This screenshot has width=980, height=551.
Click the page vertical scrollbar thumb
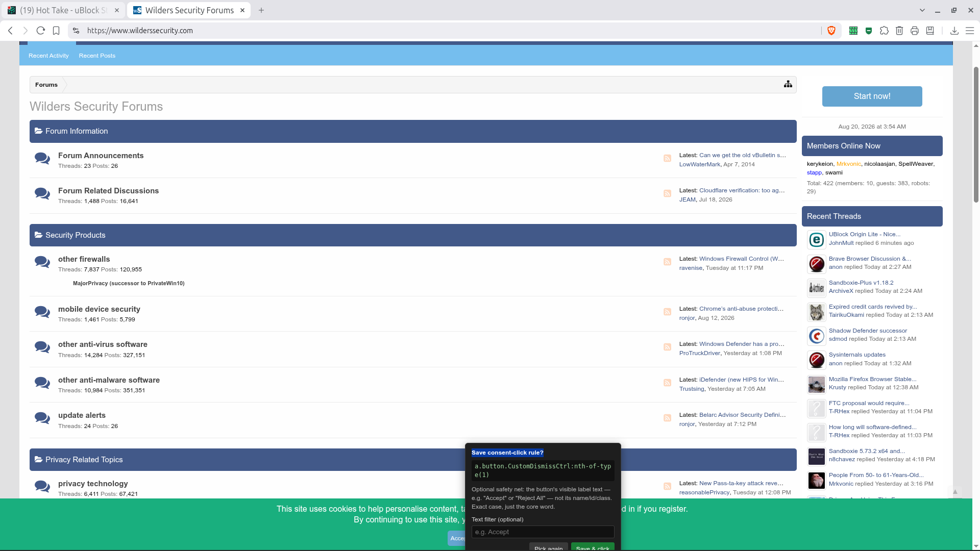tap(976, 134)
